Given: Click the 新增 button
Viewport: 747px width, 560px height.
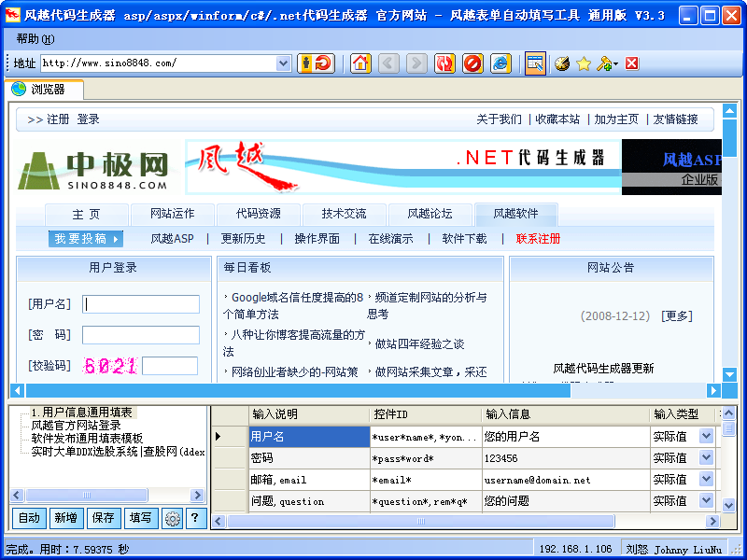Looking at the screenshot, I should pyautogui.click(x=66, y=518).
